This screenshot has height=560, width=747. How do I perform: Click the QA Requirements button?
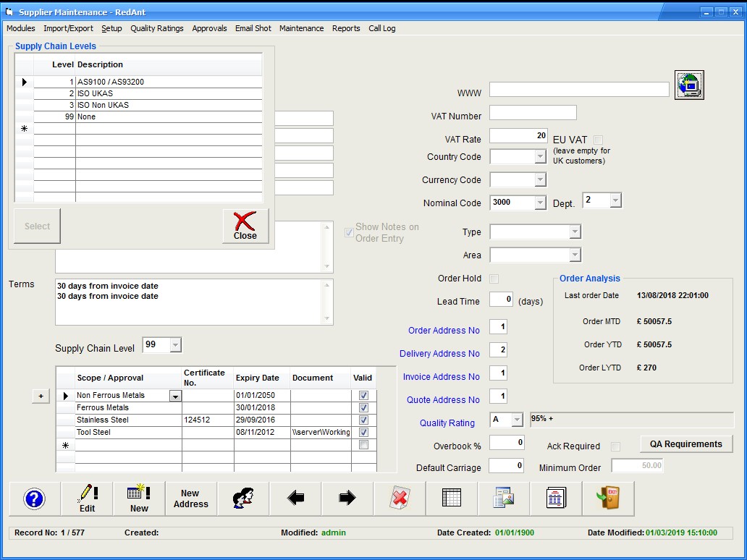tap(685, 444)
